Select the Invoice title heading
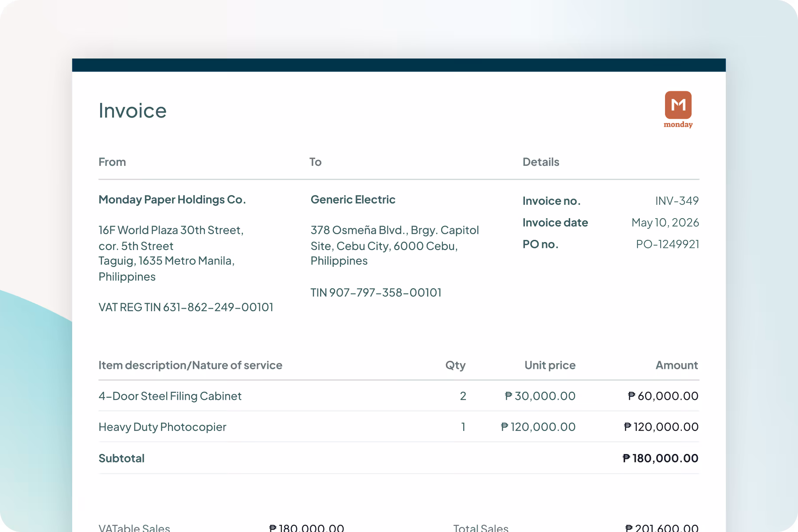This screenshot has width=798, height=532. pos(133,110)
